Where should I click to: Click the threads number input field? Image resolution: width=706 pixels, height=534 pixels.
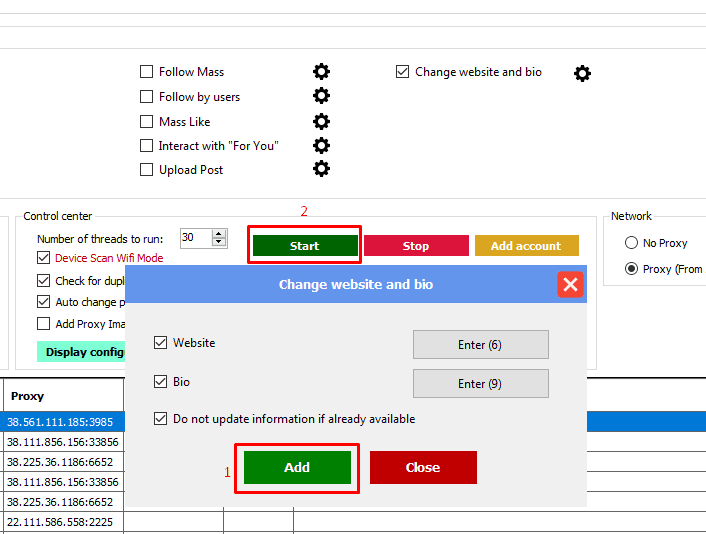(x=194, y=238)
